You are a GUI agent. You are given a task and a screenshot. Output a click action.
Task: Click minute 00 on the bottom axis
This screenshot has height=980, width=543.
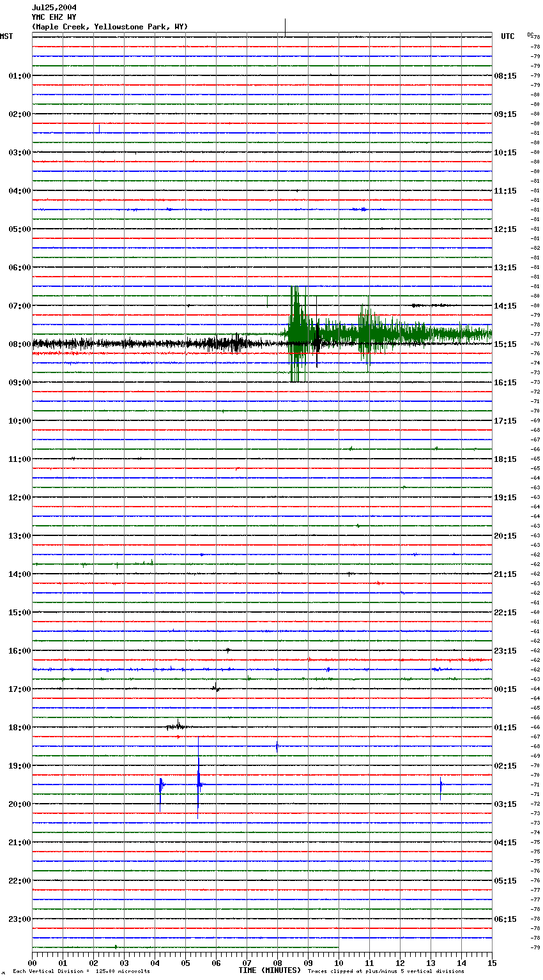coord(33,963)
